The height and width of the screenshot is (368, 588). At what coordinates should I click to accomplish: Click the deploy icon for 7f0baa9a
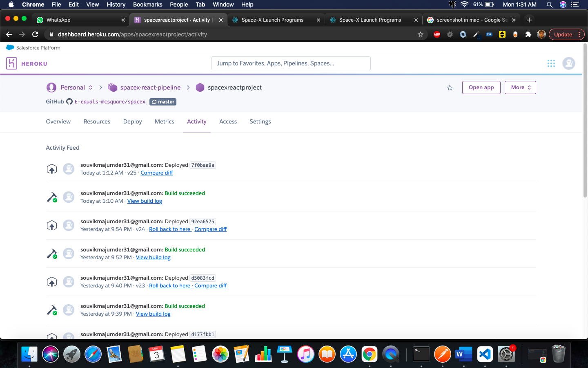pyautogui.click(x=52, y=169)
